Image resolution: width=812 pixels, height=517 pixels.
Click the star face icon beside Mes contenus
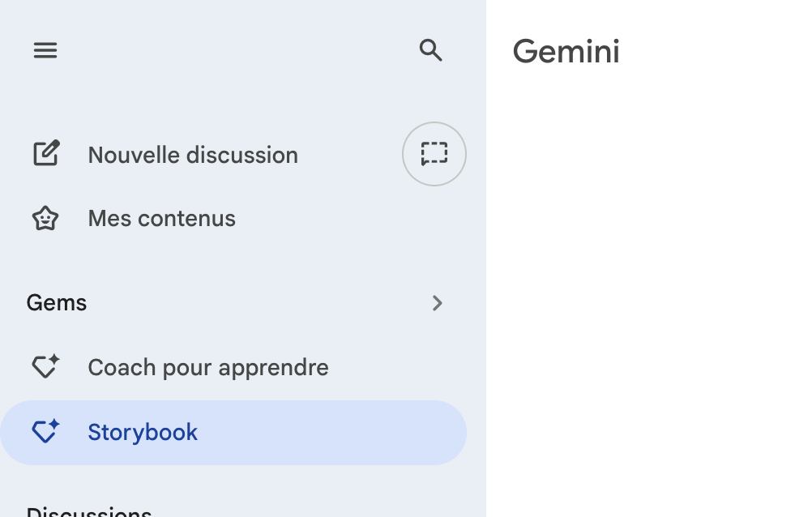pyautogui.click(x=45, y=218)
